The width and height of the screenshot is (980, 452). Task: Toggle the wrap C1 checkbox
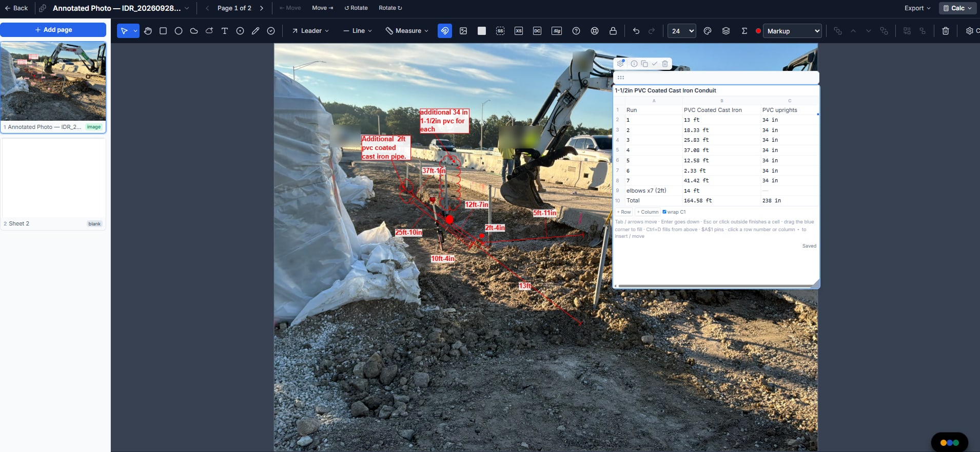click(x=664, y=212)
